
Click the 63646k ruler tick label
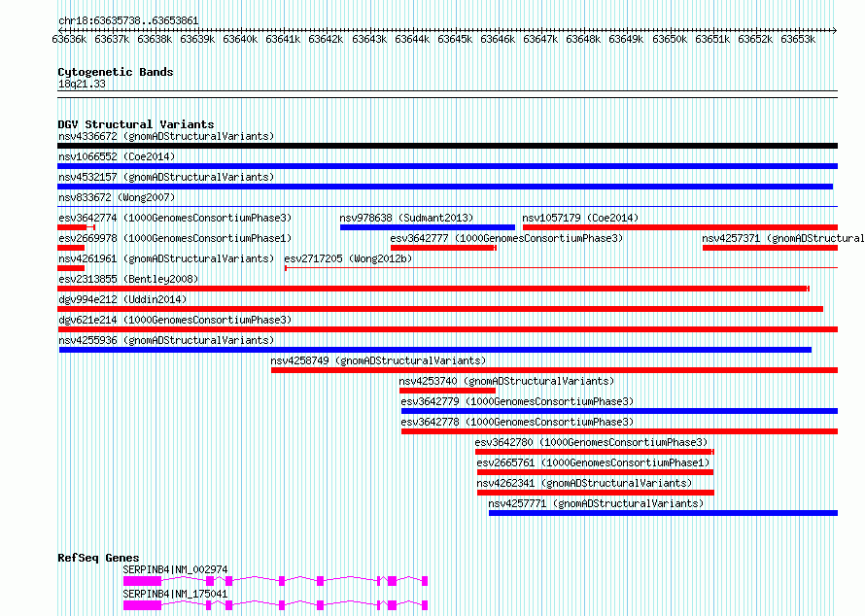[498, 39]
